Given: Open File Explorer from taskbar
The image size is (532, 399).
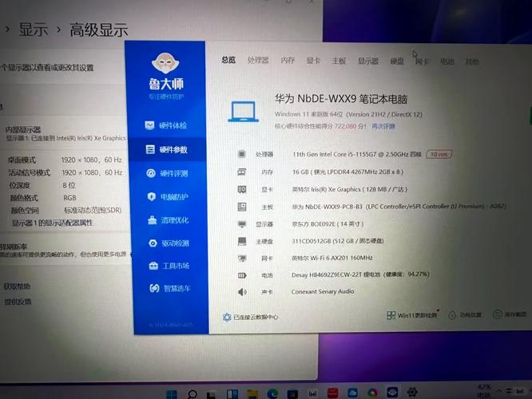Looking at the screenshot, I should coord(252,393).
